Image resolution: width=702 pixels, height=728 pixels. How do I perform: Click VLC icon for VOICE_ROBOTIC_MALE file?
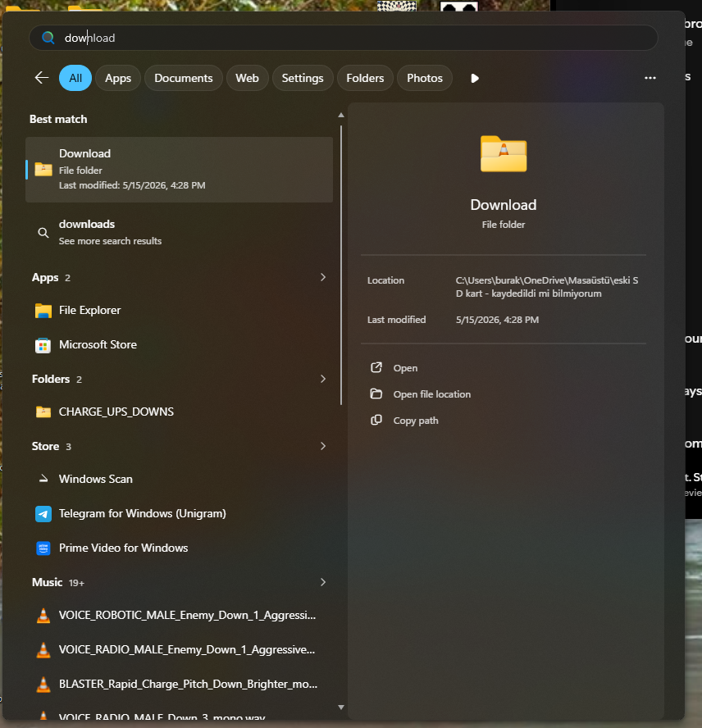click(43, 615)
